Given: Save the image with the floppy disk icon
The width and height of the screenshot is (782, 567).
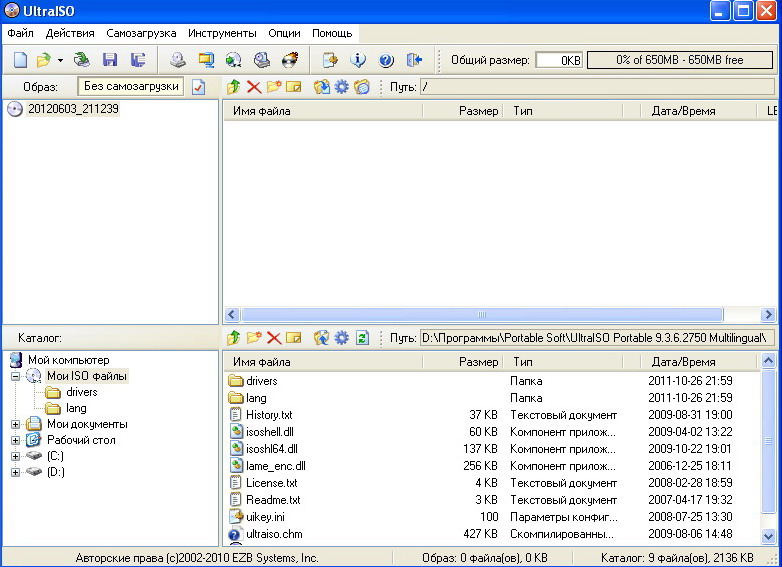Looking at the screenshot, I should pos(110,60).
